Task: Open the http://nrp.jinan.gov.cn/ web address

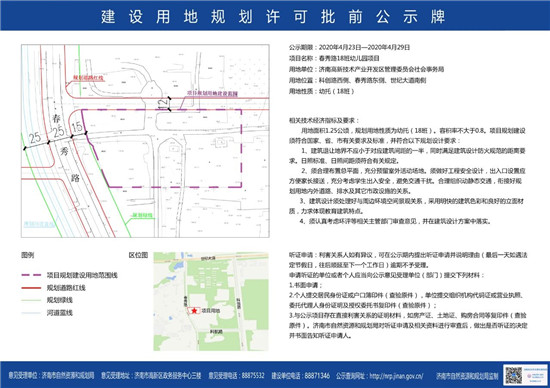Action: [396, 376]
